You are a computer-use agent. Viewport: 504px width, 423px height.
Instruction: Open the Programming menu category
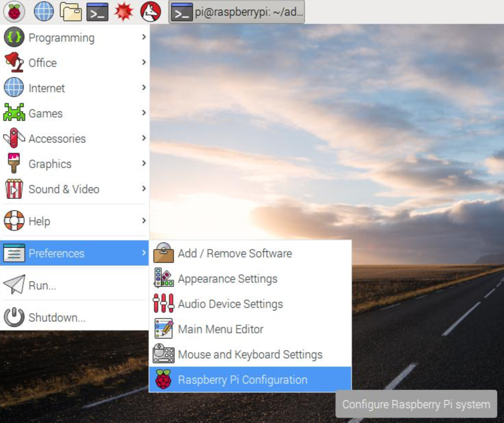coord(75,37)
